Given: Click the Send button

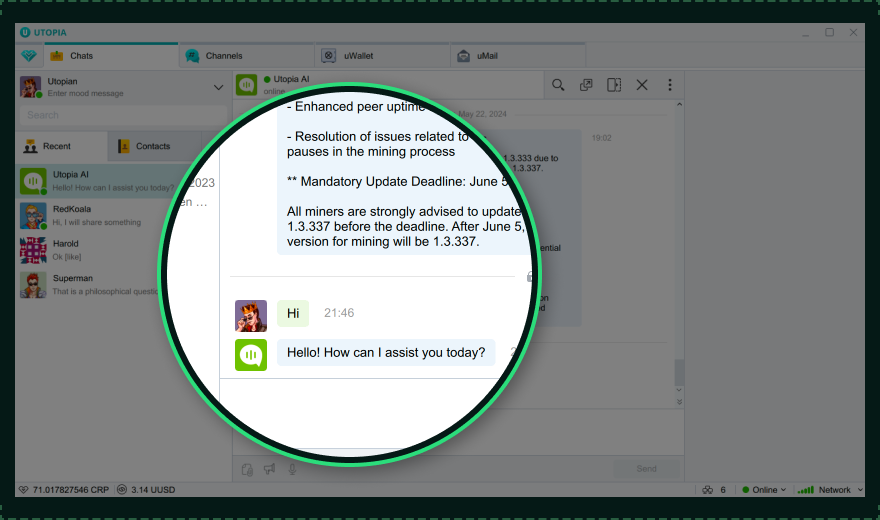Looking at the screenshot, I should coord(647,468).
